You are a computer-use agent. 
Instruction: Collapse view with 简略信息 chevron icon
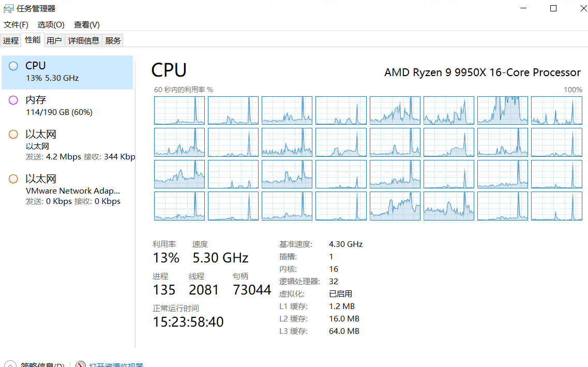point(10,365)
